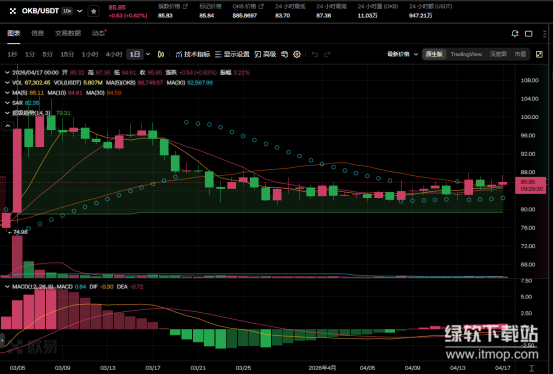Click current price tag 85.85 on axis
This screenshot has height=374, width=553.
pyautogui.click(x=530, y=185)
